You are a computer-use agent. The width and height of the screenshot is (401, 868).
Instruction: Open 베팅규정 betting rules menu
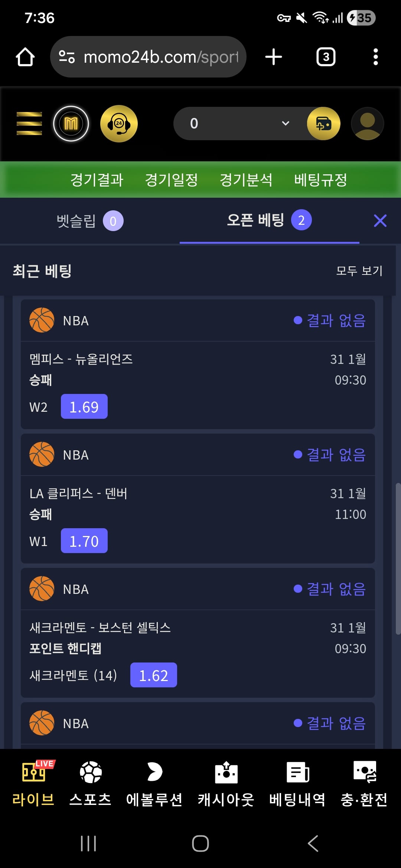tap(320, 180)
